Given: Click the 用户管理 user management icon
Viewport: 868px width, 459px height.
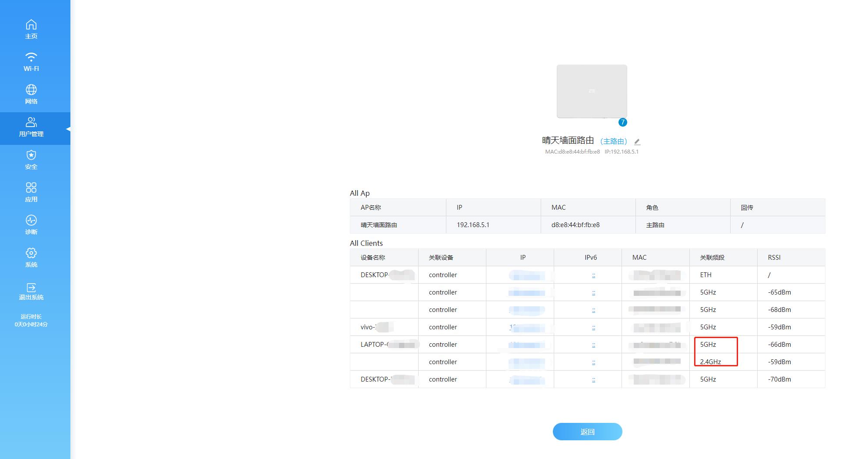Looking at the screenshot, I should click(x=31, y=123).
